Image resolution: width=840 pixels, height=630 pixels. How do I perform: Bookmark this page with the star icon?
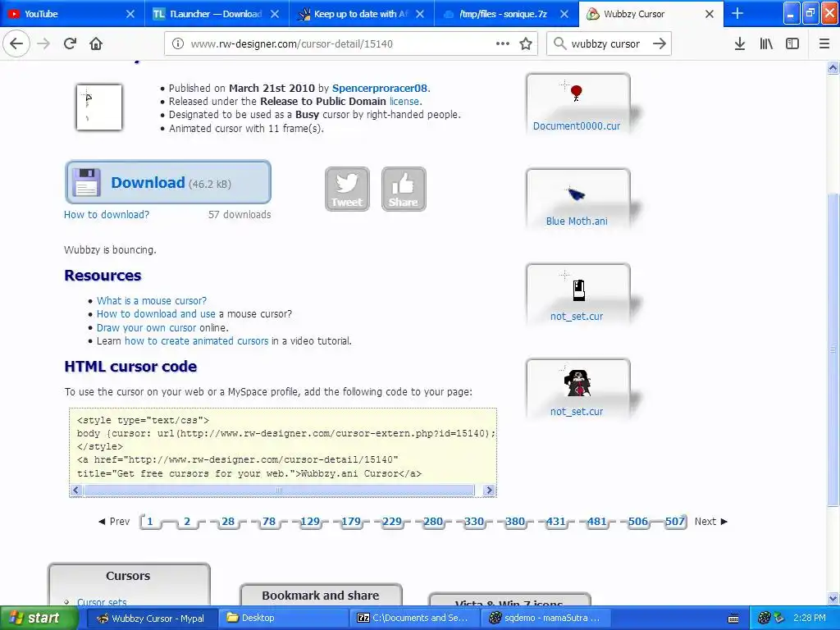coord(526,43)
